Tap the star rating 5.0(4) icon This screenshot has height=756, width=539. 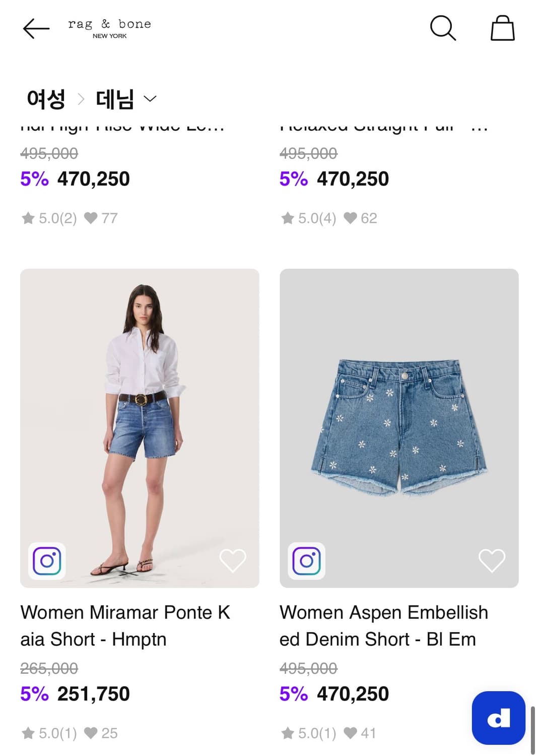(x=288, y=218)
